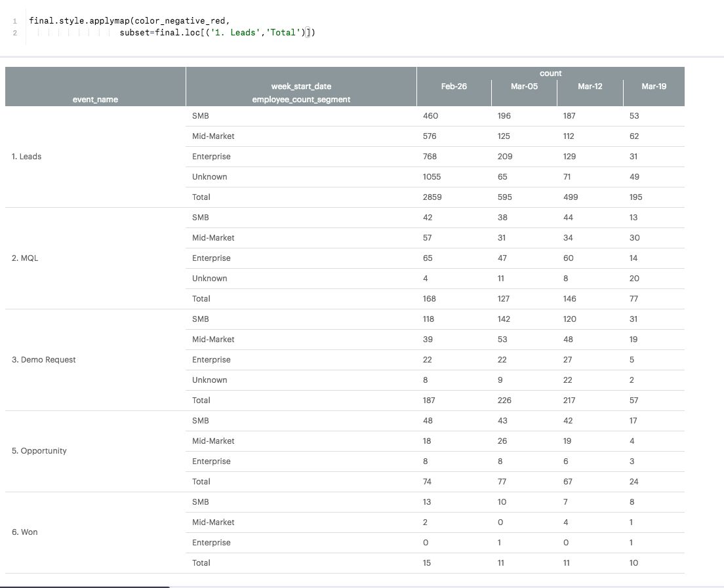Click the Leads Unknown value 1055
The height and width of the screenshot is (588, 724).
(432, 177)
